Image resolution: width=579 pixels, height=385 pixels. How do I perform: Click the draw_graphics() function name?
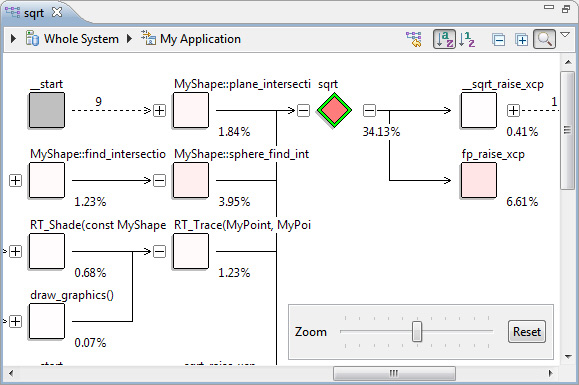coord(72,295)
